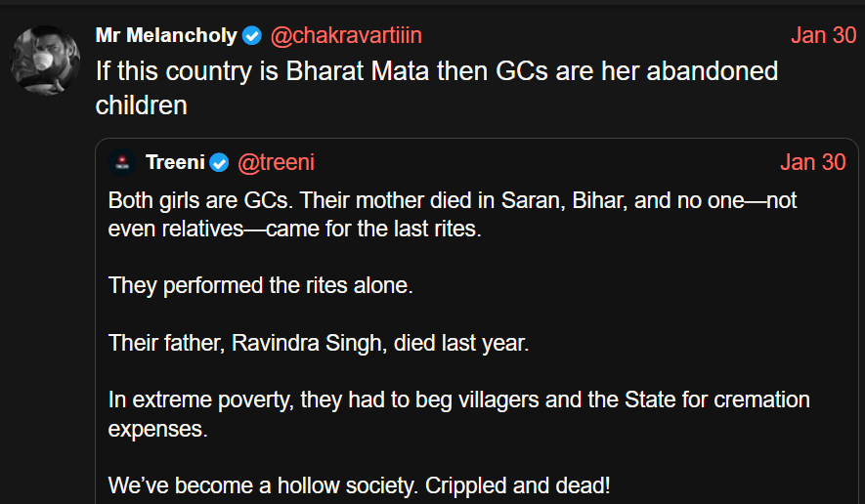Open Mr Melancholy's profile avatar
The width and height of the screenshot is (865, 504).
[x=45, y=61]
